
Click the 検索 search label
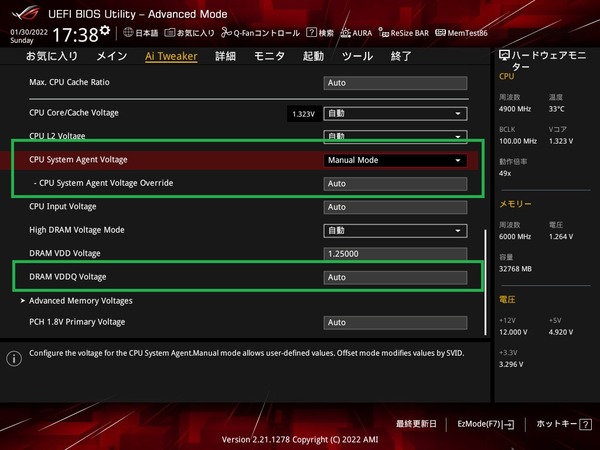click(326, 33)
